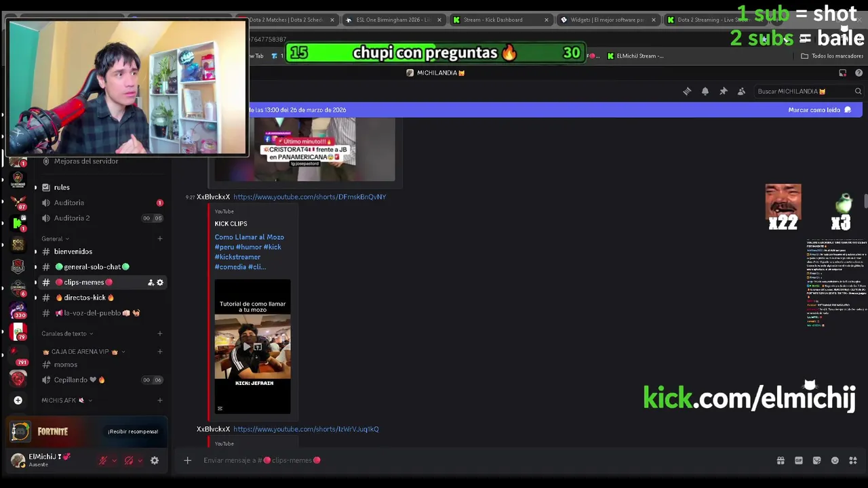Screen dimensions: 868x488
Task: Toggle the member list icon
Action: pyautogui.click(x=741, y=91)
